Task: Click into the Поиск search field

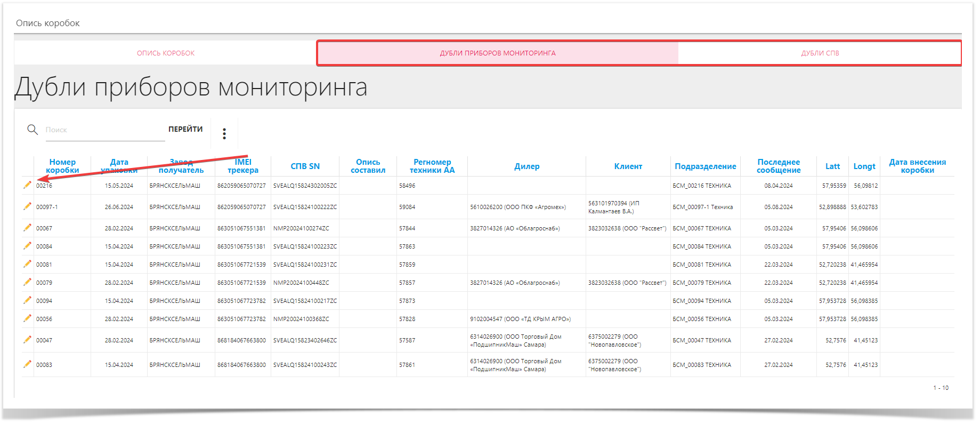Action: pyautogui.click(x=105, y=130)
